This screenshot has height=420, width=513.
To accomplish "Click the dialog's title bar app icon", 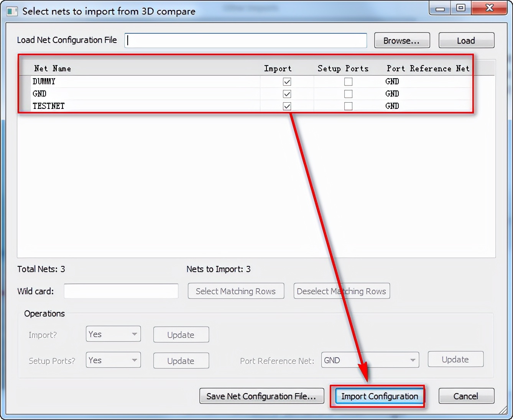I will 12,11.
